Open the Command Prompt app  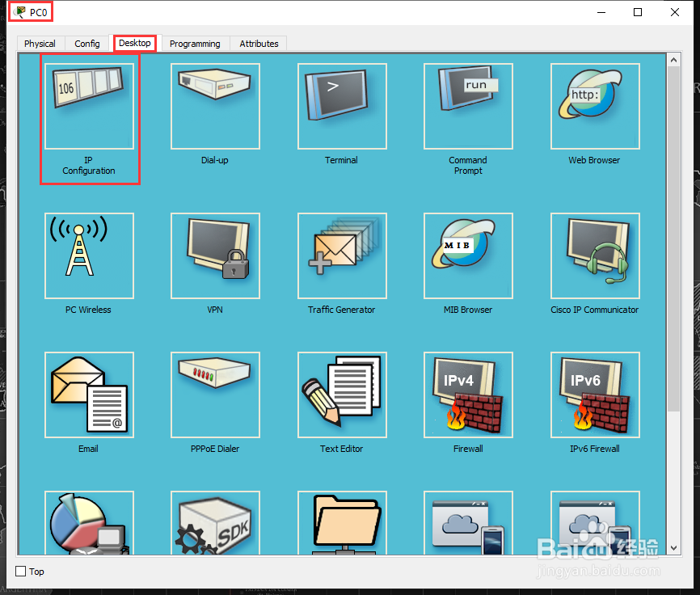(468, 106)
